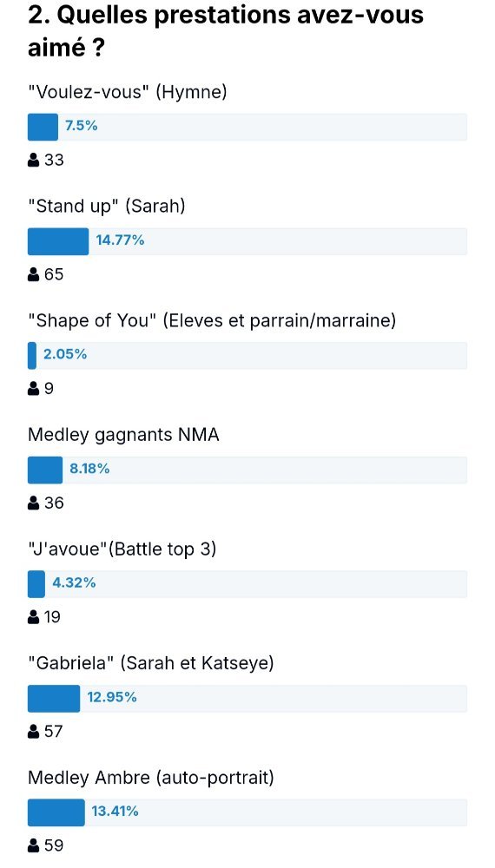Select the 14.77% result bar for Stand up
Screen dimensions: 495x868
click(247, 241)
